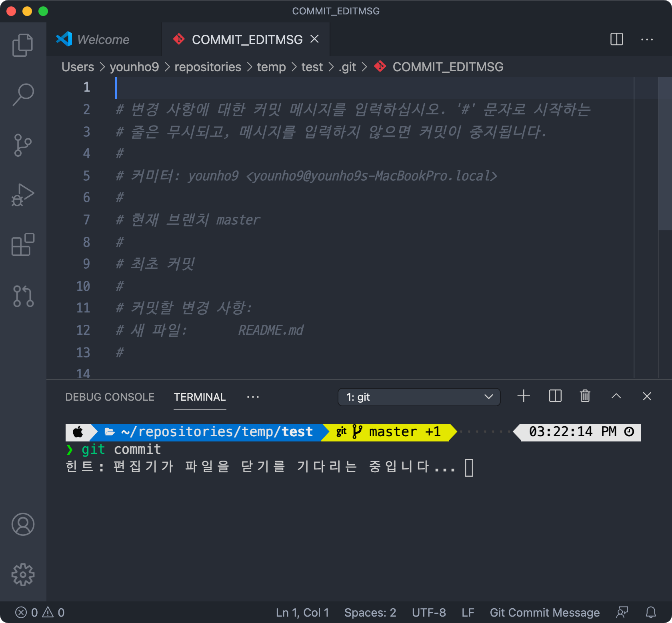Click Users in the breadcrumb path
The width and height of the screenshot is (672, 623).
click(x=78, y=67)
